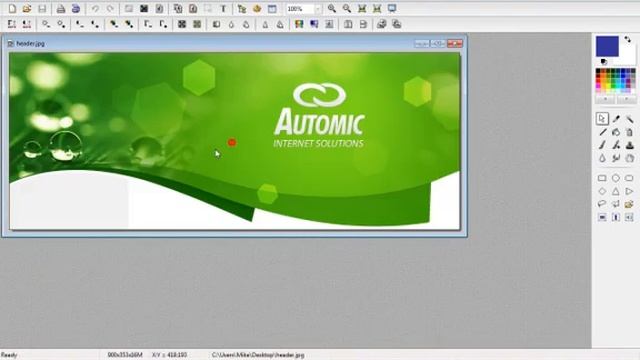
Task: Expand the 100% zoom dropdown arrow
Action: (x=318, y=9)
